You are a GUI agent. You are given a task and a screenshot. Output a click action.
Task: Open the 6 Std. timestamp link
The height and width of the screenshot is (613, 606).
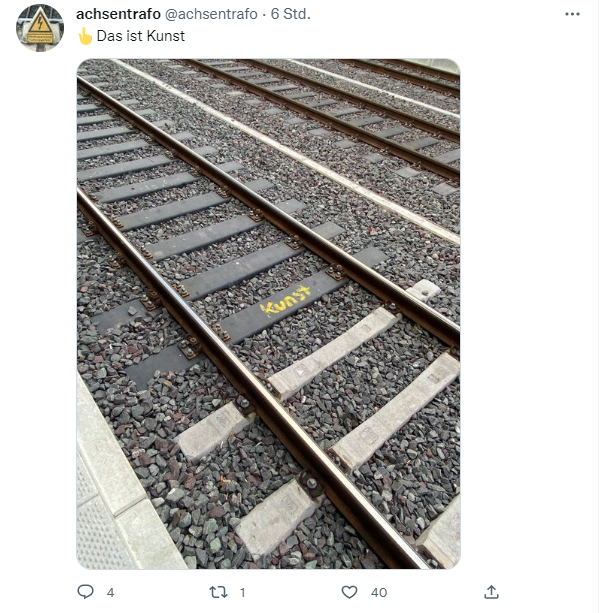pos(290,14)
